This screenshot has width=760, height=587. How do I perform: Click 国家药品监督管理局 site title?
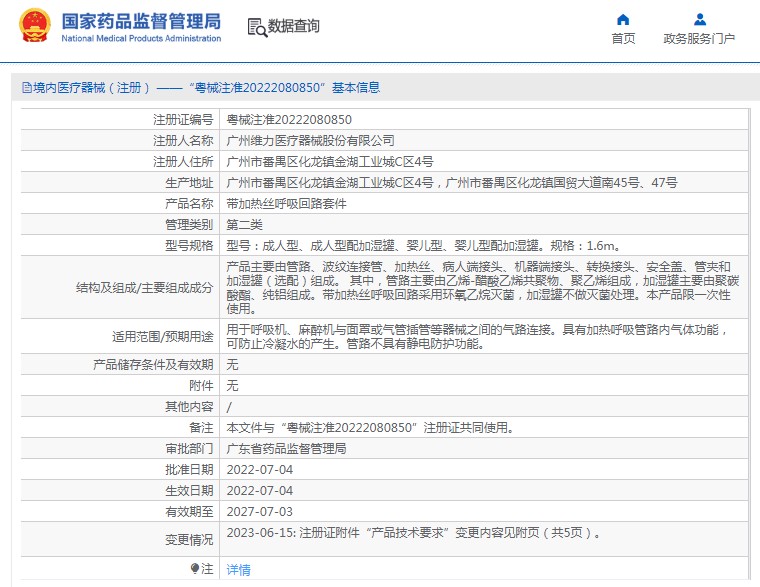141,21
